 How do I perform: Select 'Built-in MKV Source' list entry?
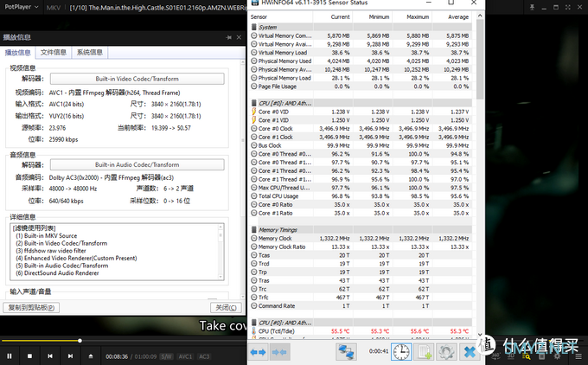coord(46,235)
